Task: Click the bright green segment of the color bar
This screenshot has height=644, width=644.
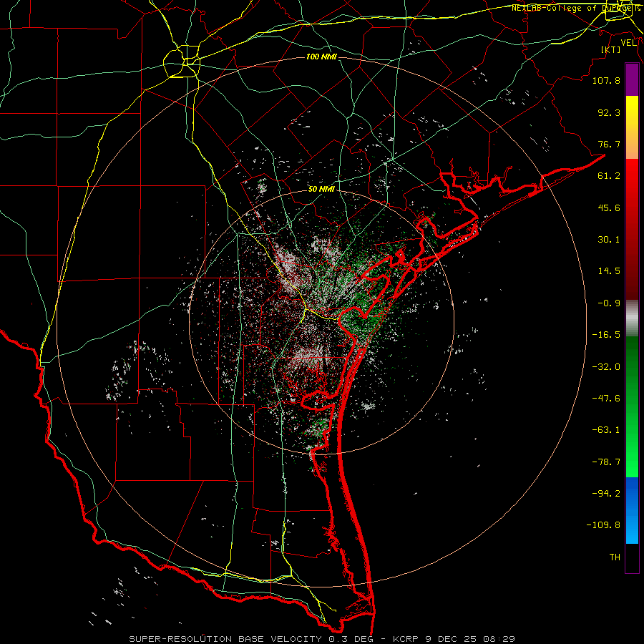Action: point(632,406)
